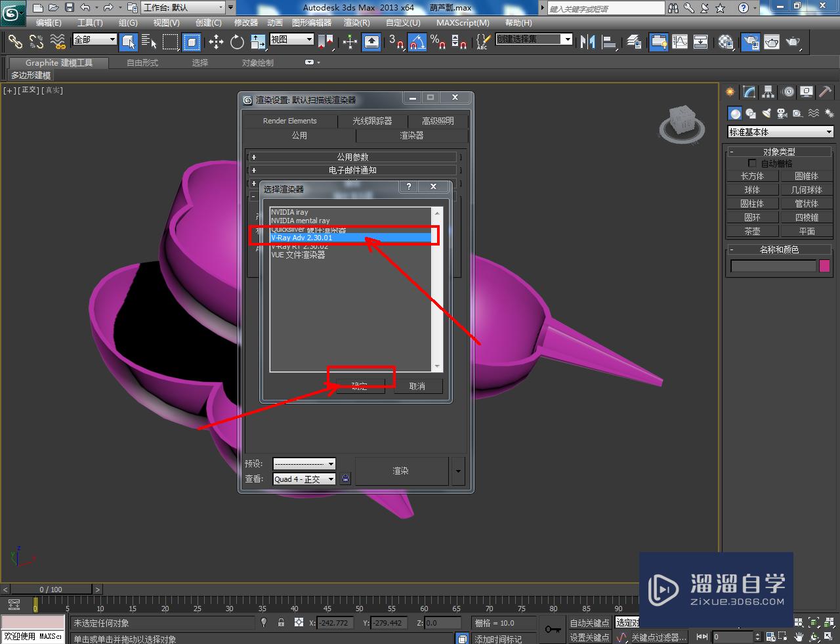Image resolution: width=840 pixels, height=644 pixels.
Task: Open the 渲染(R) menu
Action: point(356,22)
